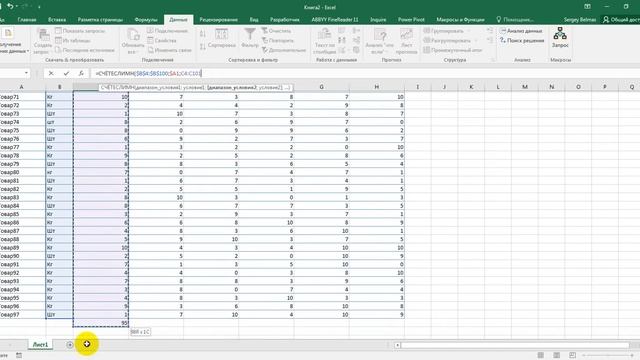Click Подключения button

pyautogui.click(x=167, y=31)
